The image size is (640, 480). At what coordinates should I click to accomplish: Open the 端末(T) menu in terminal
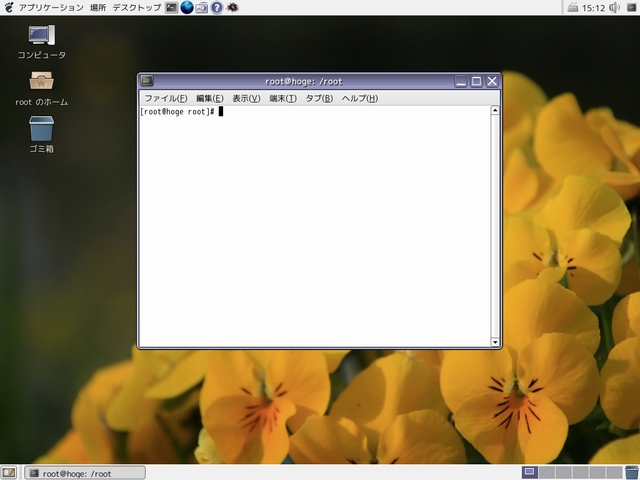(x=283, y=98)
